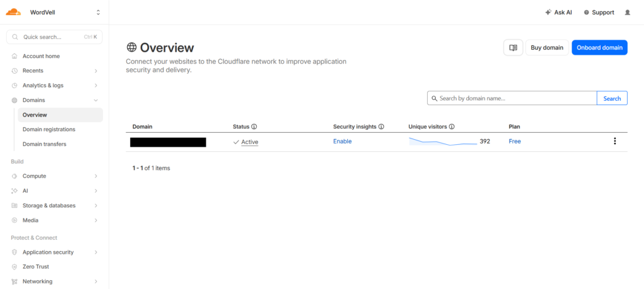The width and height of the screenshot is (644, 289).
Task: Click the Recents clock icon
Action: pyautogui.click(x=14, y=71)
